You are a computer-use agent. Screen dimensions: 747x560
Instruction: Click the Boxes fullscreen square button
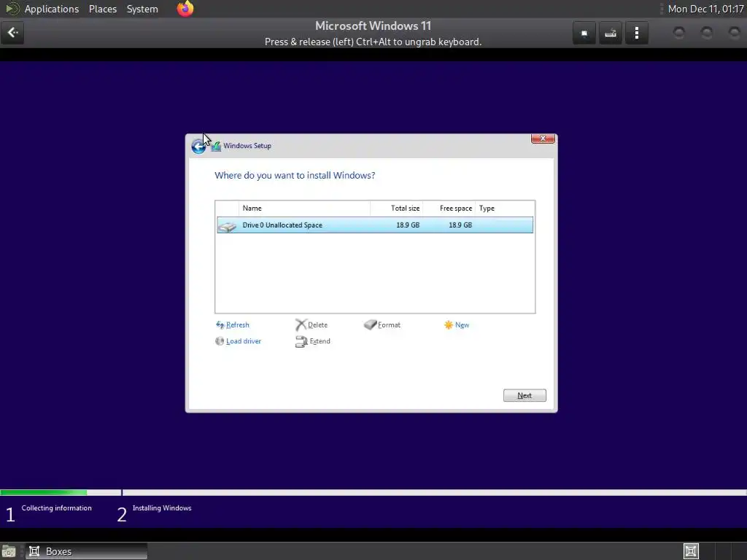(x=584, y=33)
